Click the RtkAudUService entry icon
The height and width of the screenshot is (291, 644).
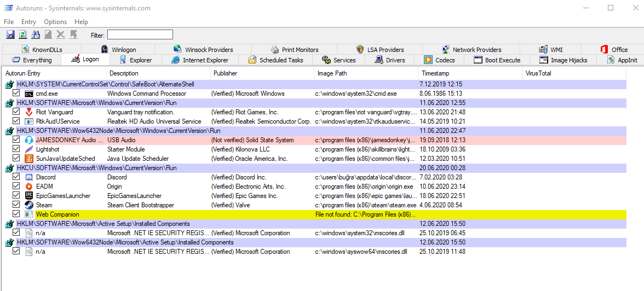coord(28,121)
